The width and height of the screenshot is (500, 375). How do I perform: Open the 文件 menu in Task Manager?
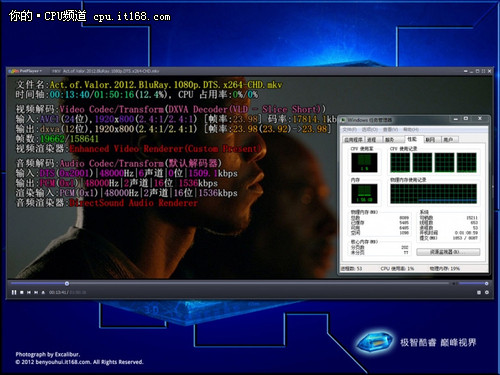(350, 129)
